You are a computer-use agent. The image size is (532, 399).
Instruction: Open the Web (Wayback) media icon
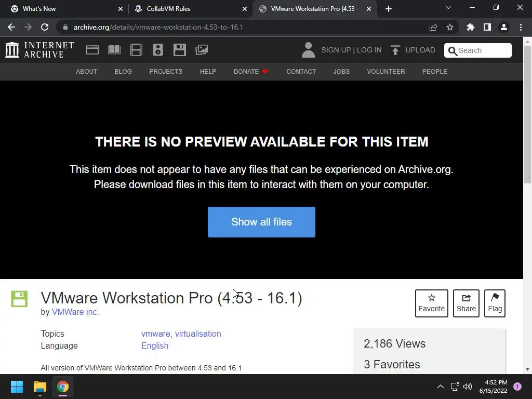(x=92, y=50)
